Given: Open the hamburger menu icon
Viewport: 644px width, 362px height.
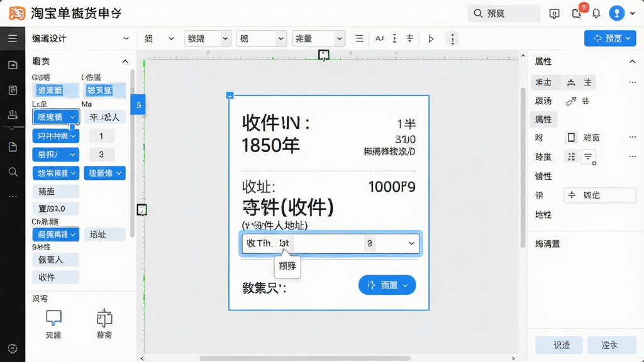Looking at the screenshot, I should coord(13,38).
